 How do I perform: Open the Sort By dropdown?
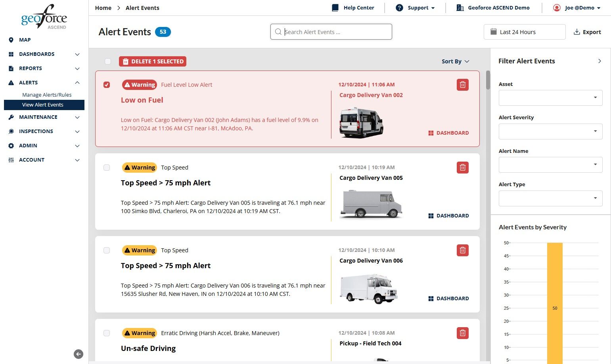(456, 61)
